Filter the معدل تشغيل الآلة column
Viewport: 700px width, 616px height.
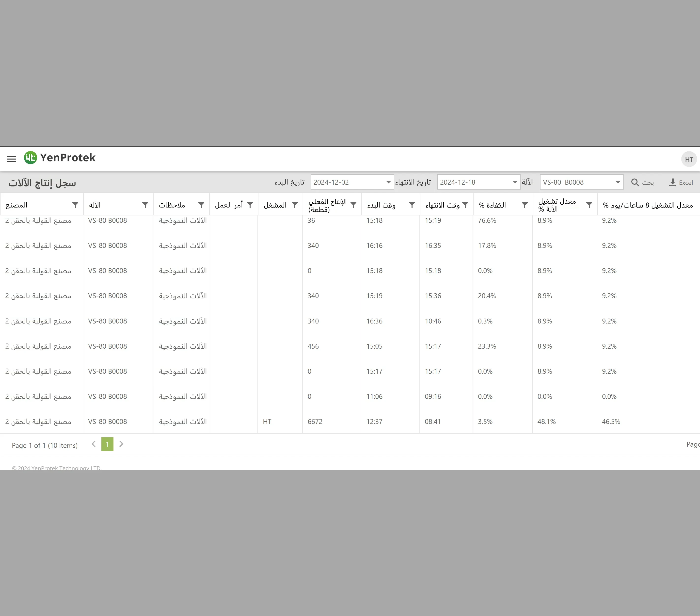[x=589, y=205]
